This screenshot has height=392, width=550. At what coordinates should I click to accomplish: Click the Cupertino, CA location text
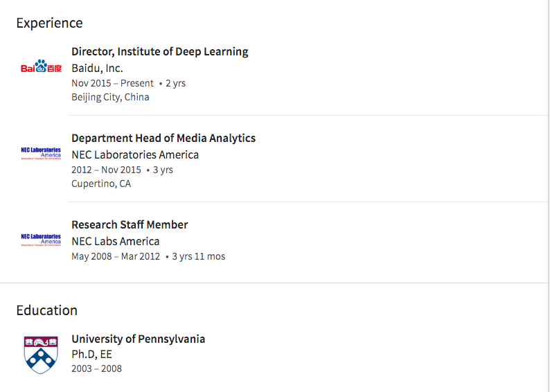click(x=101, y=184)
